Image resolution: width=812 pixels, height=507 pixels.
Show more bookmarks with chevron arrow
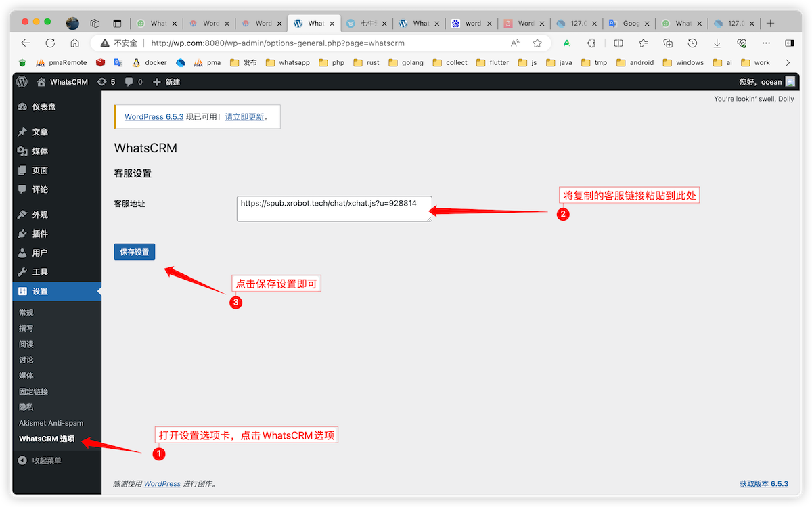coord(787,62)
